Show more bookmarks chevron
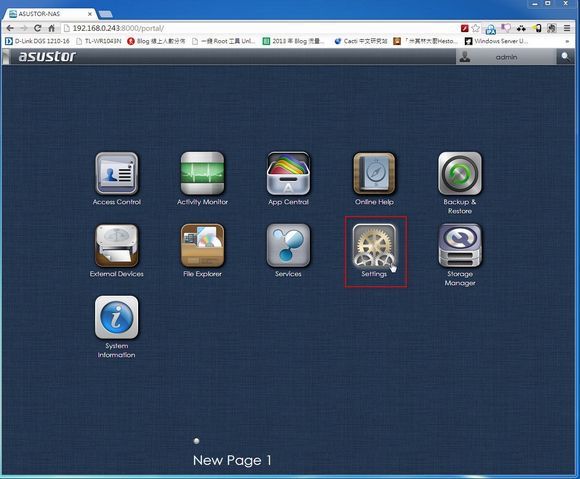Viewport: 580px width, 479px height. [x=567, y=41]
